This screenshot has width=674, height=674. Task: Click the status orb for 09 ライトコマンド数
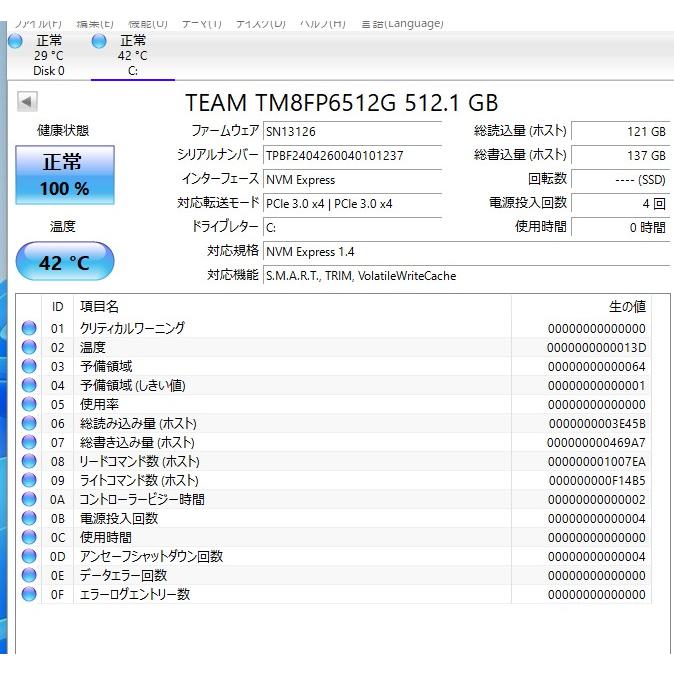(29, 480)
